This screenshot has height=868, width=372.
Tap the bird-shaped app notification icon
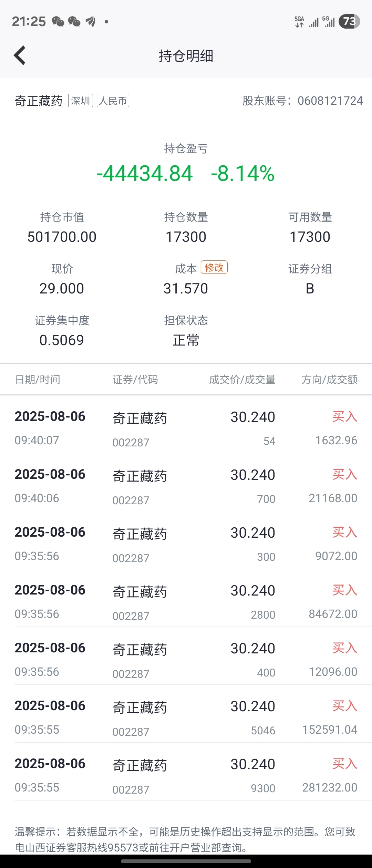click(x=90, y=22)
